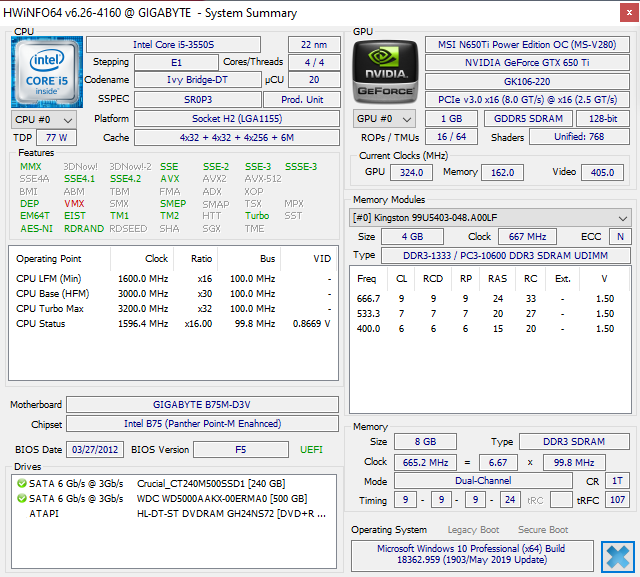The image size is (640, 577).
Task: Click the blue X close icon button
Action: tap(618, 557)
